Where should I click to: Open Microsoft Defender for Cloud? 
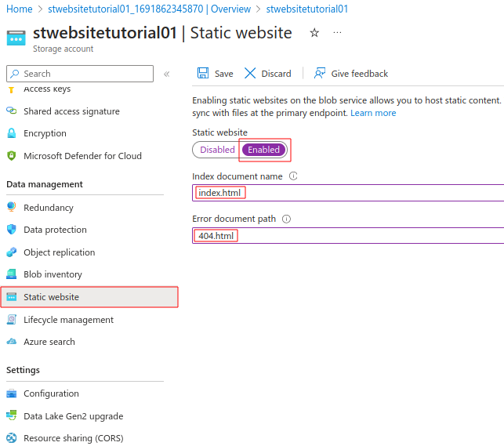pos(82,156)
